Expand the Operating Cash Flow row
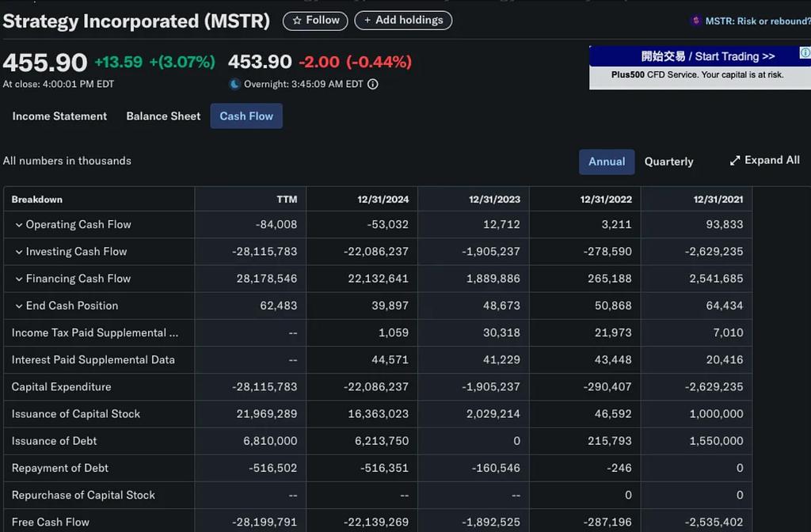811x532 pixels. pos(19,225)
